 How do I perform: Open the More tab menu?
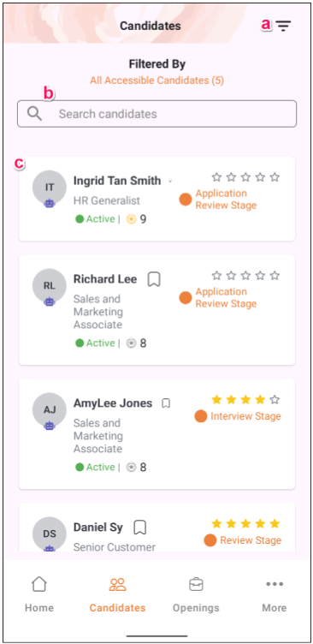[x=275, y=593]
